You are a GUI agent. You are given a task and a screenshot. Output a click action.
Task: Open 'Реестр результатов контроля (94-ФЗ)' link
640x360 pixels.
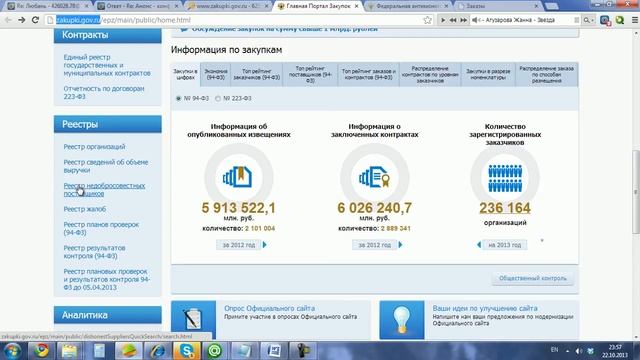(94, 252)
